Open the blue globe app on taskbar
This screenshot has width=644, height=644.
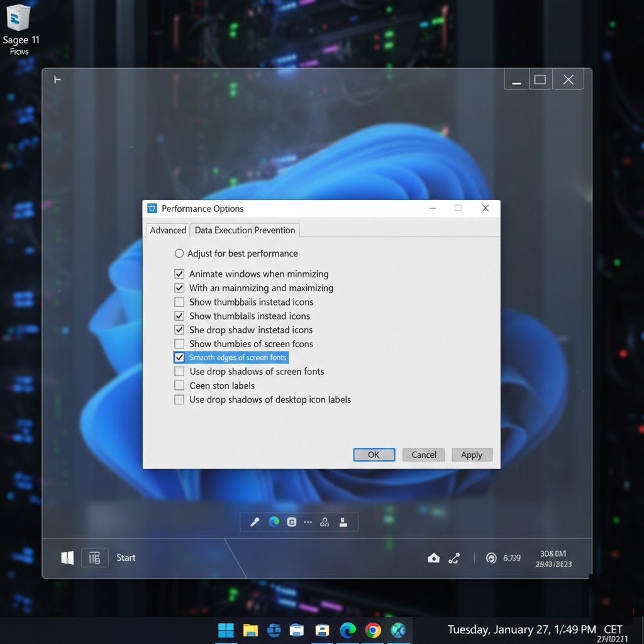pos(274,630)
